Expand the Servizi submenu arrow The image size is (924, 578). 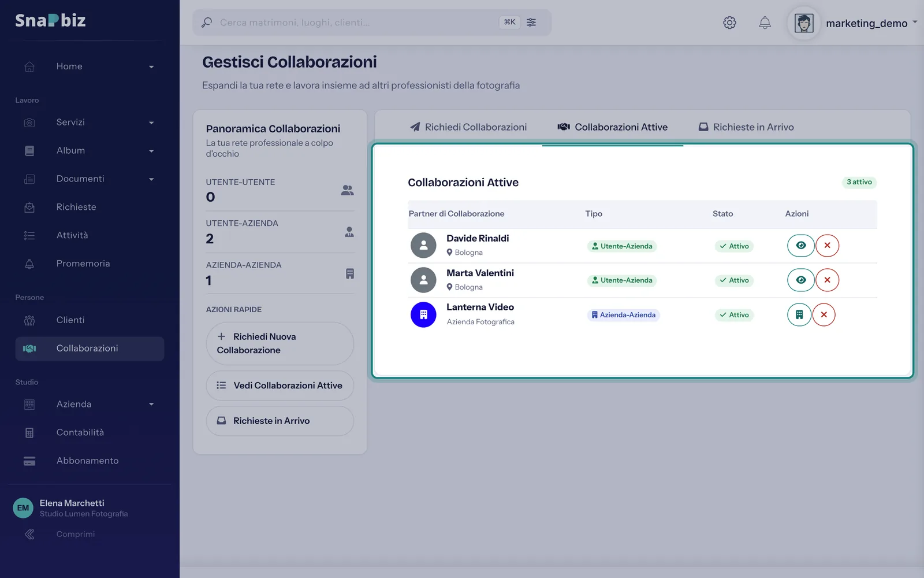click(151, 123)
